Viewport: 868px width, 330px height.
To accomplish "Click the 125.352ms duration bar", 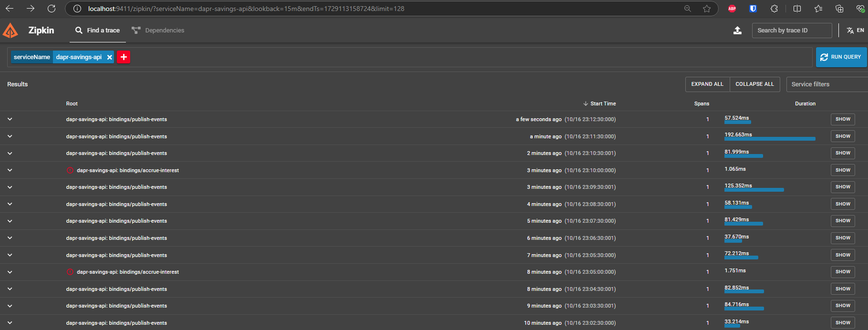I will [754, 190].
